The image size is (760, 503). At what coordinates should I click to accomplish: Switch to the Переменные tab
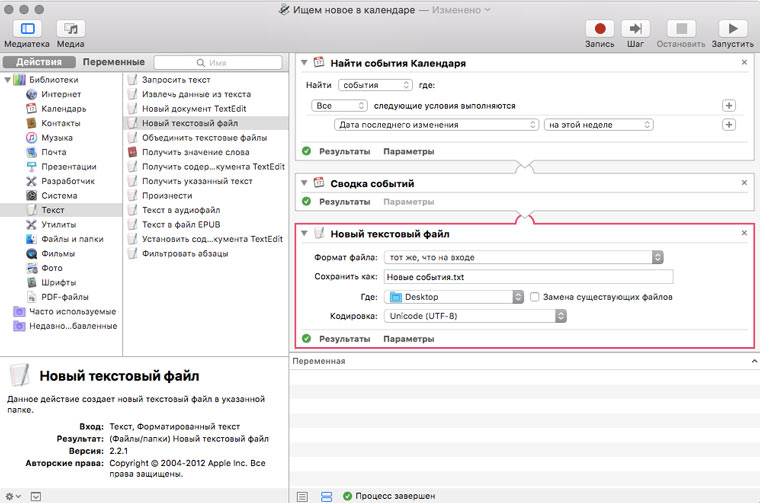(113, 62)
